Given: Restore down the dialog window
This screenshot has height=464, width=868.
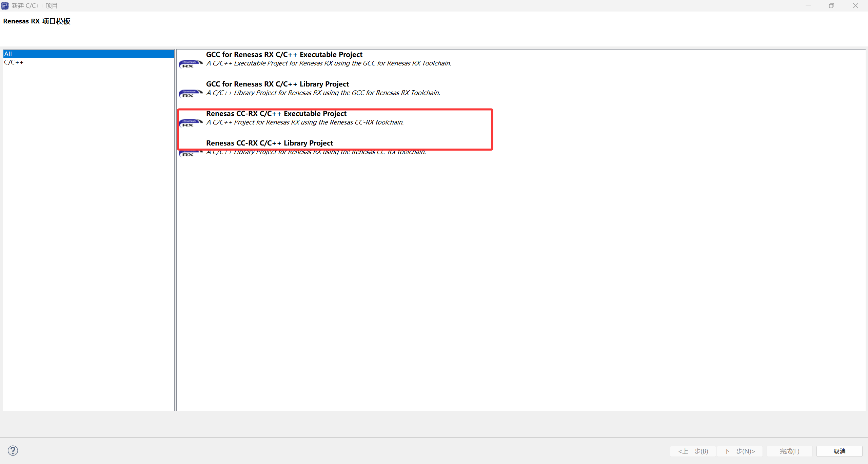Looking at the screenshot, I should (x=831, y=5).
